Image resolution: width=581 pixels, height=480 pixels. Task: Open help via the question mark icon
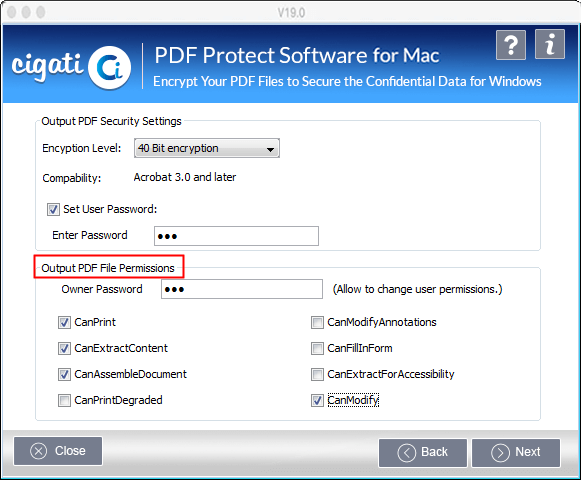(511, 45)
